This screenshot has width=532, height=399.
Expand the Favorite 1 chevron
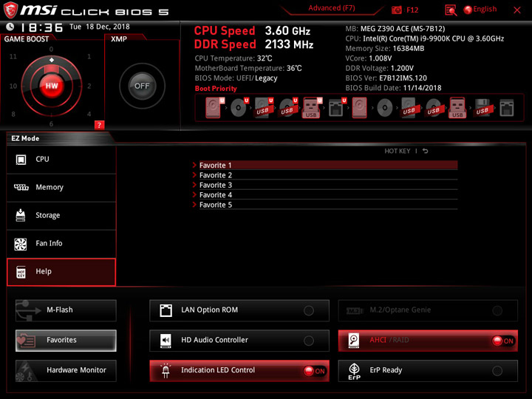(194, 165)
